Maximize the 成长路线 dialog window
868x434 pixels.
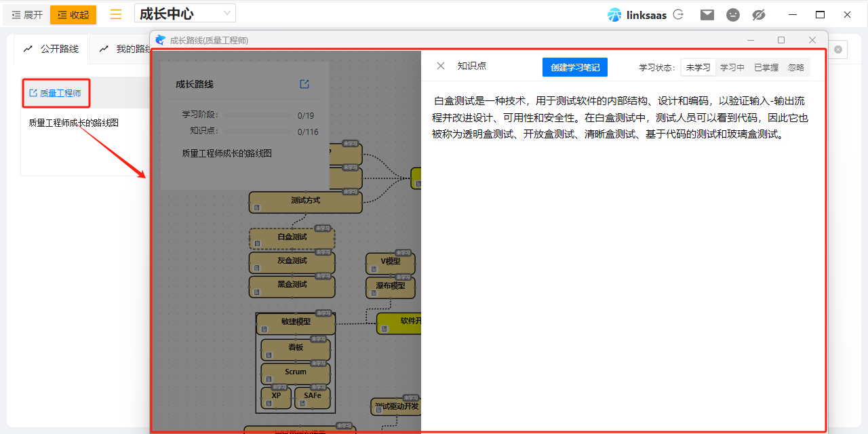[x=781, y=40]
